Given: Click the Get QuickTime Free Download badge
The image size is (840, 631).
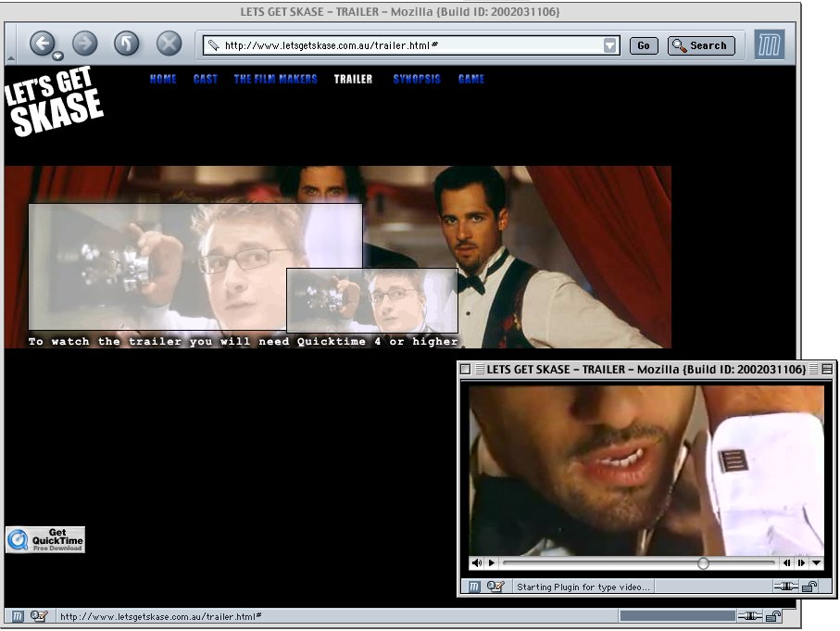Looking at the screenshot, I should 45,539.
